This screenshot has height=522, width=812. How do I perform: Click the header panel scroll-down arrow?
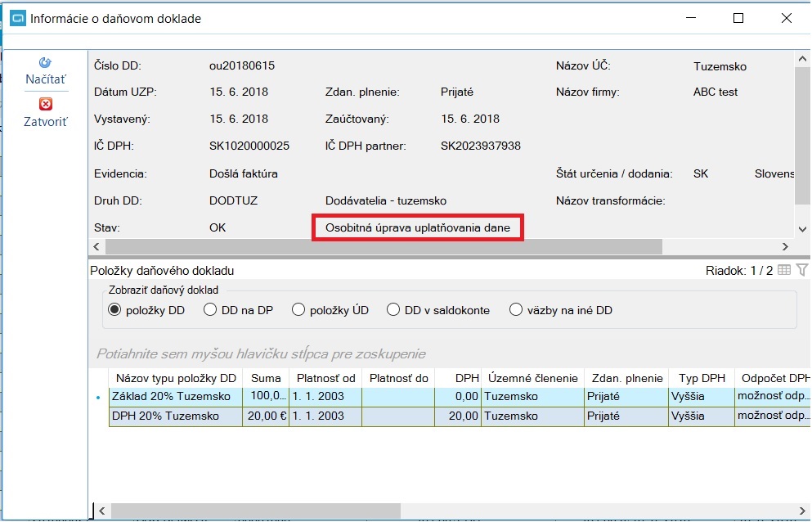tap(803, 229)
